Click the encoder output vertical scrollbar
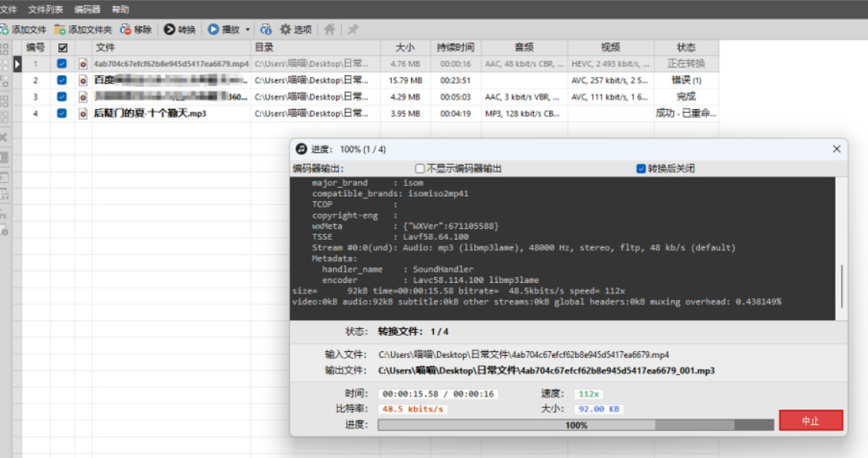This screenshot has width=868, height=458. (x=841, y=249)
